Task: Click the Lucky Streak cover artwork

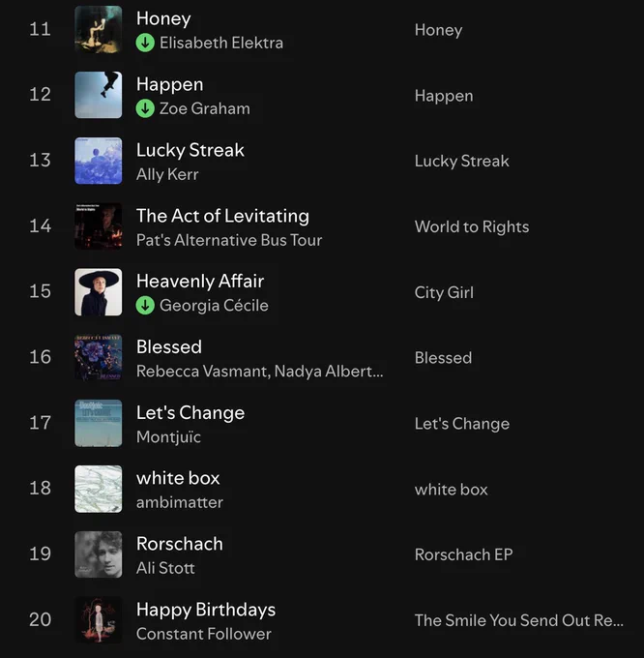Action: point(99,161)
